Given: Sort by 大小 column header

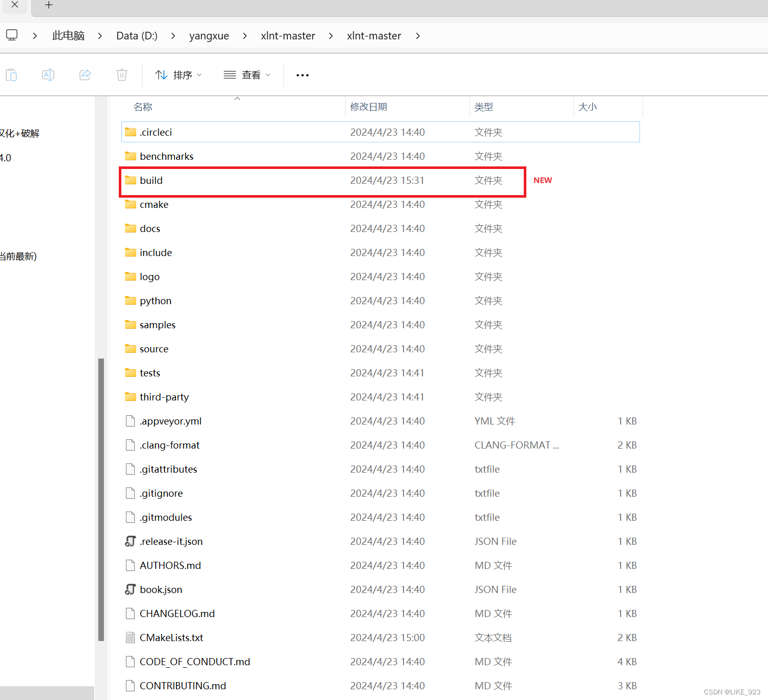Looking at the screenshot, I should click(x=588, y=107).
